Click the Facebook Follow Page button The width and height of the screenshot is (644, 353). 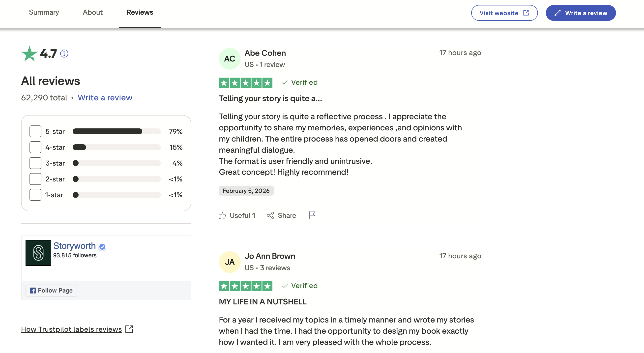tap(51, 291)
